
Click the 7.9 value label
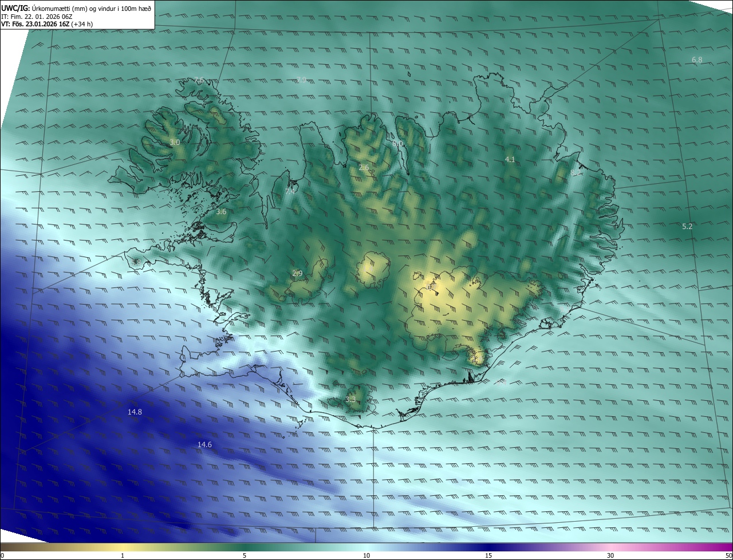(302, 80)
